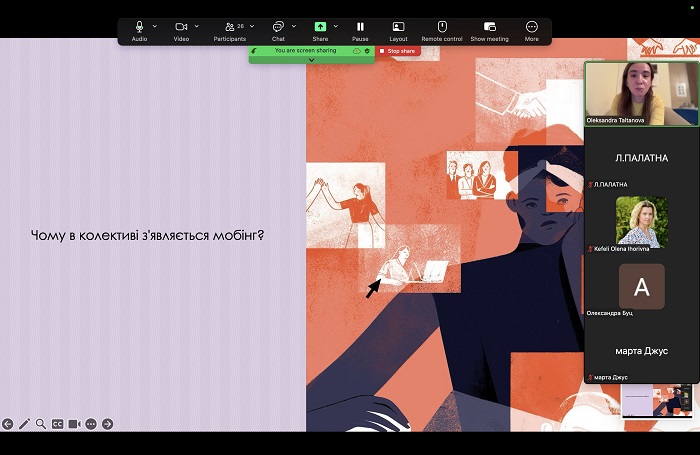Go to the next slide arrow

(x=107, y=424)
